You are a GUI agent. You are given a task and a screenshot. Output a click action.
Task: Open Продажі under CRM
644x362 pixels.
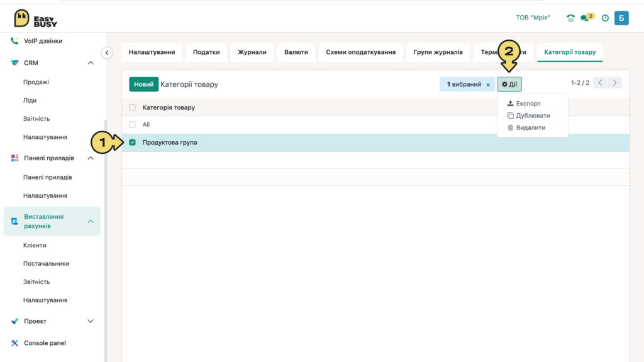point(36,82)
